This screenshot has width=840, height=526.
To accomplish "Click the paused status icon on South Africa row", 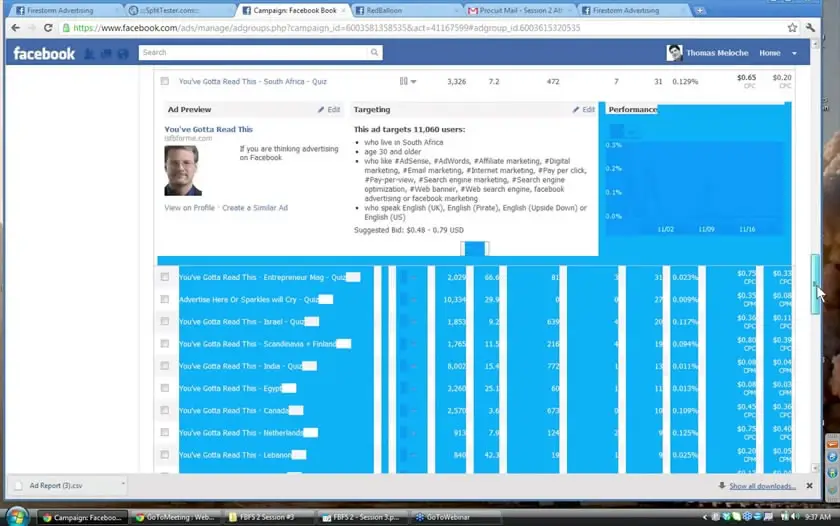I will [403, 81].
